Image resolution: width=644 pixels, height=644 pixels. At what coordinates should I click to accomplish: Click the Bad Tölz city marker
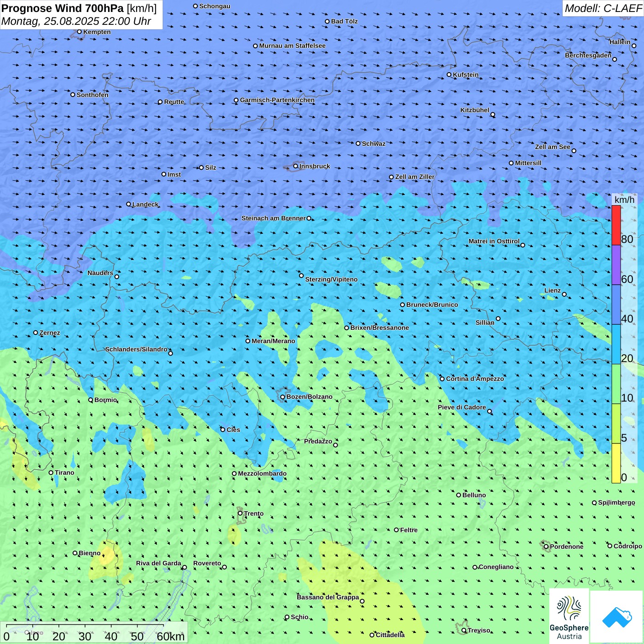tap(327, 21)
